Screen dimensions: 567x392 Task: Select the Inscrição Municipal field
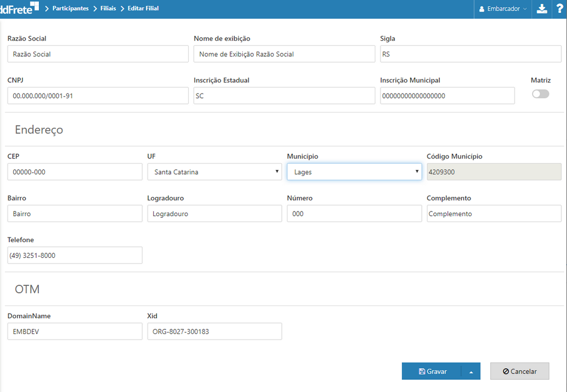point(447,96)
